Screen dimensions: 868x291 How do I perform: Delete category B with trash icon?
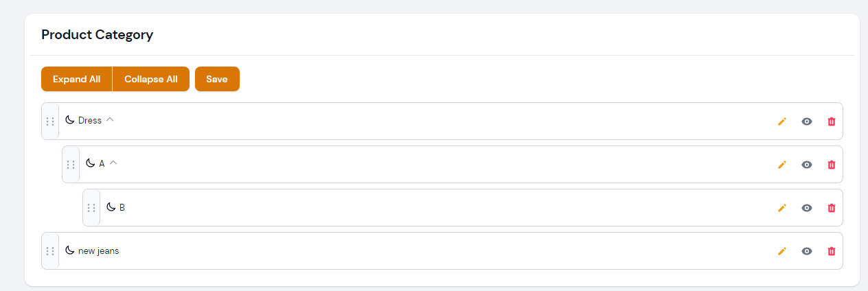(x=832, y=208)
